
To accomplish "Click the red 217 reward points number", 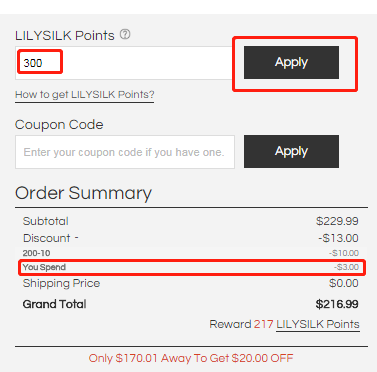I will (x=264, y=324).
